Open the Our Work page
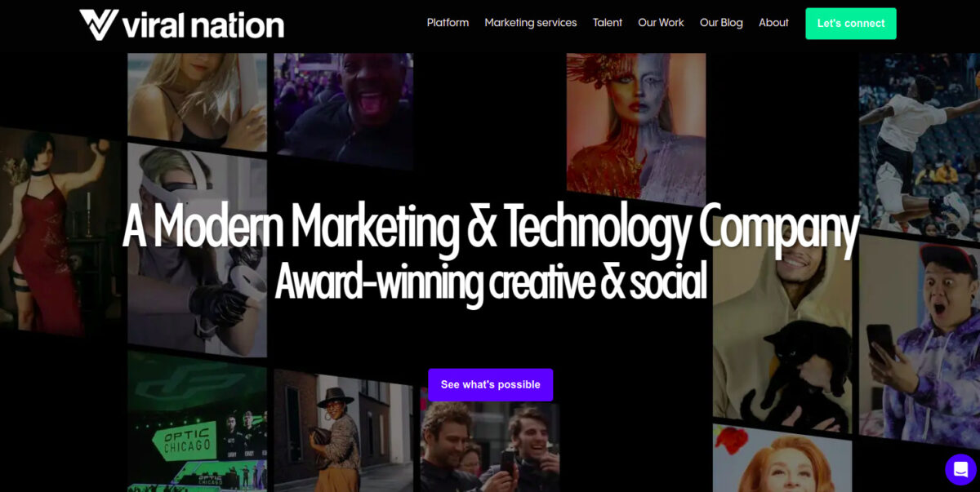 point(661,23)
